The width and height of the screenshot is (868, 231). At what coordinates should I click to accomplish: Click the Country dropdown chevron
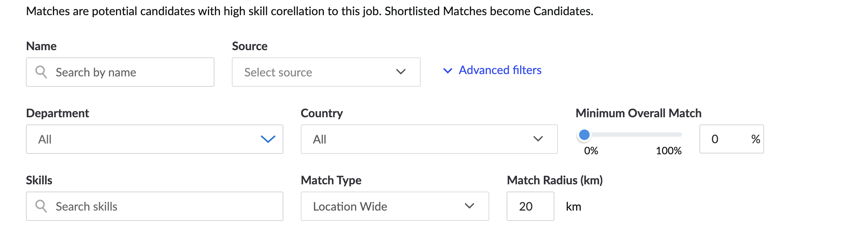pos(538,139)
